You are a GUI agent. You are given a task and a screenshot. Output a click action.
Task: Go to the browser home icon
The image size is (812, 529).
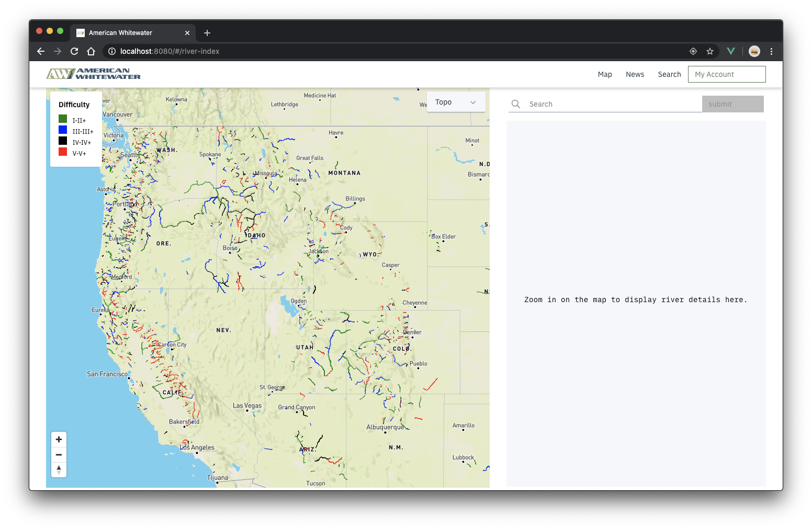(91, 51)
